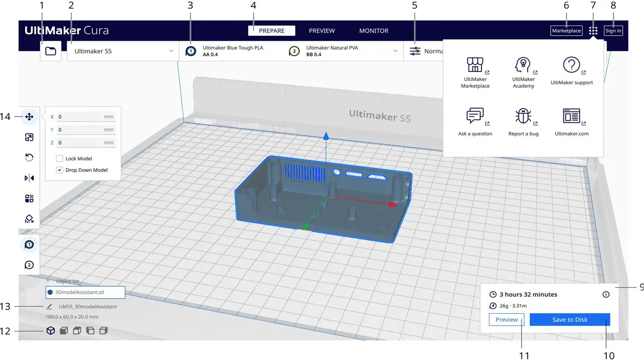The width and height of the screenshot is (644, 362).
Task: Click the print info icon
Action: point(606,295)
